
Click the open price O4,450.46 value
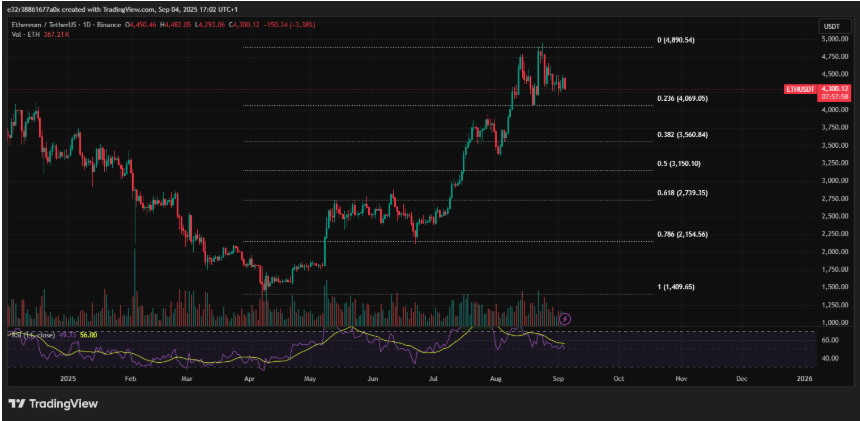click(x=141, y=25)
